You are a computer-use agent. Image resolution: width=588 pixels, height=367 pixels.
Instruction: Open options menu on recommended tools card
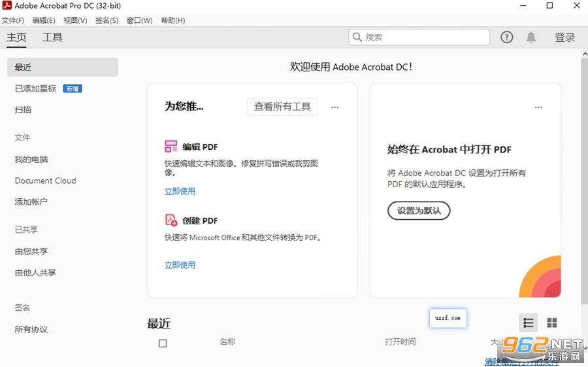point(335,107)
